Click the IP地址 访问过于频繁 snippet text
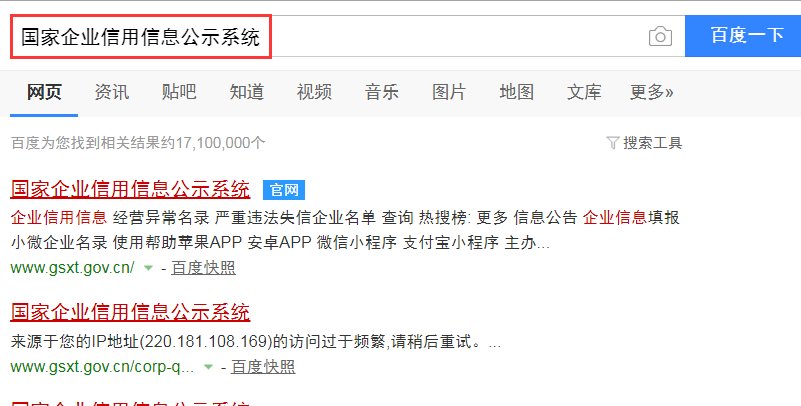The width and height of the screenshot is (801, 406). 255,342
